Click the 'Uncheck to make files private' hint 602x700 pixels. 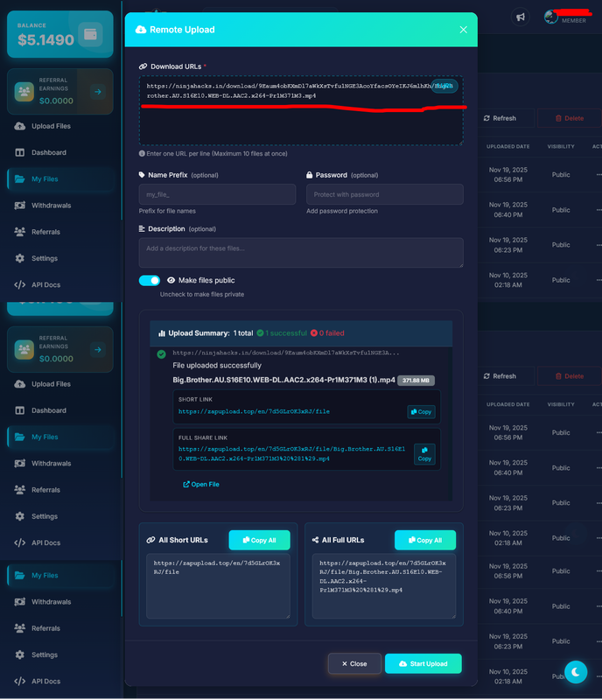[x=202, y=295]
